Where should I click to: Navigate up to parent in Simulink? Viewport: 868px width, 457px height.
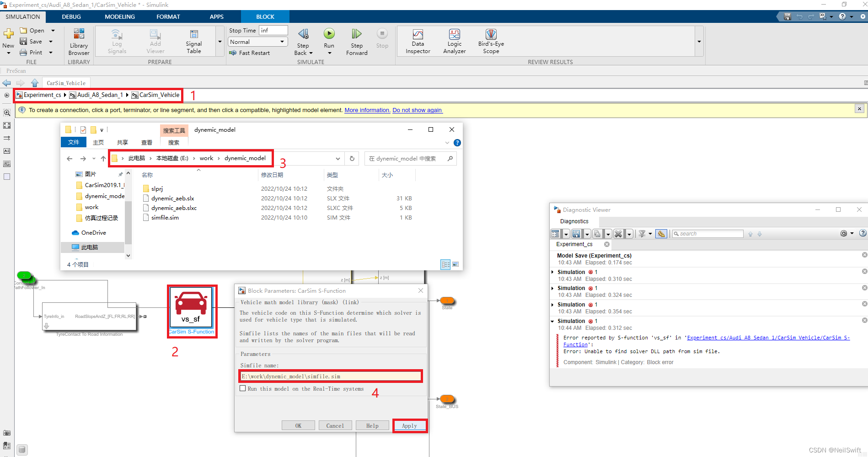pos(35,83)
